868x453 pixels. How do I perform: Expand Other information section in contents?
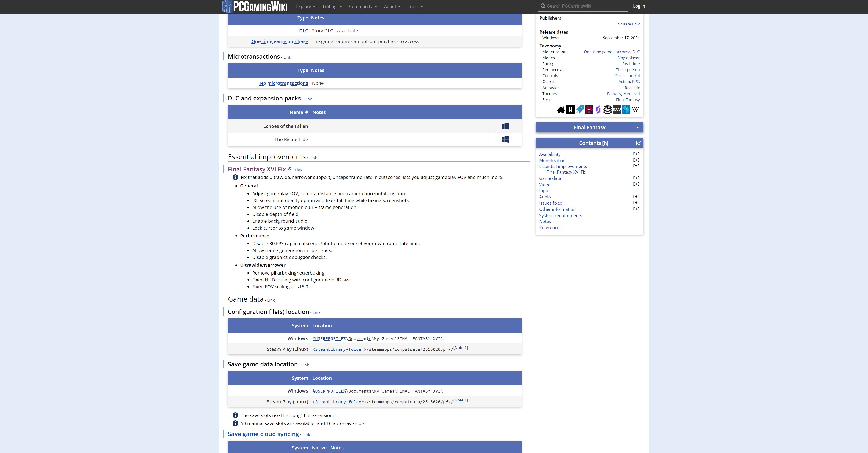(636, 209)
